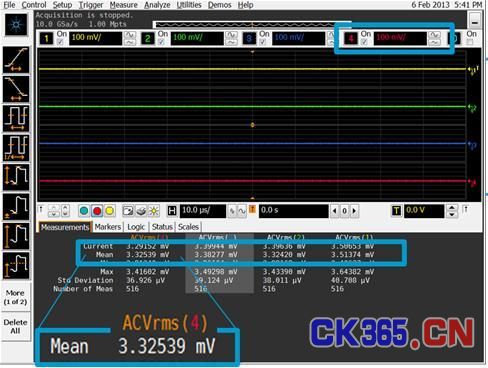
Task: Open horizontal timebase 10.0 µs/ field
Action: click(x=203, y=211)
